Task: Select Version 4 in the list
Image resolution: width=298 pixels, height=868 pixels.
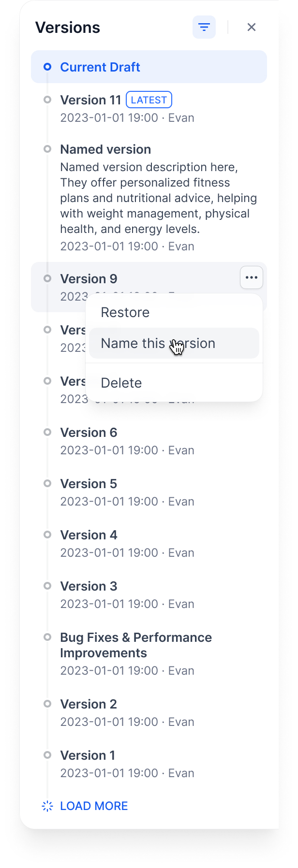Action: 89,535
